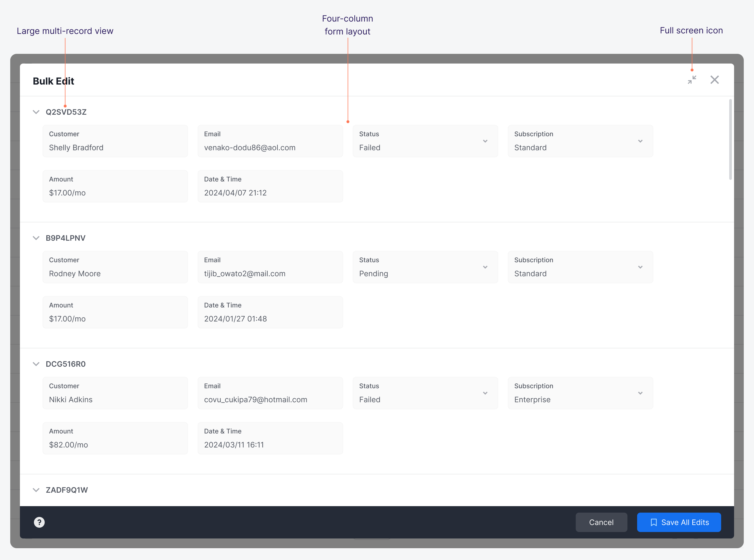The image size is (754, 560).
Task: Open Status dropdown showing Pending
Action: coord(425,267)
